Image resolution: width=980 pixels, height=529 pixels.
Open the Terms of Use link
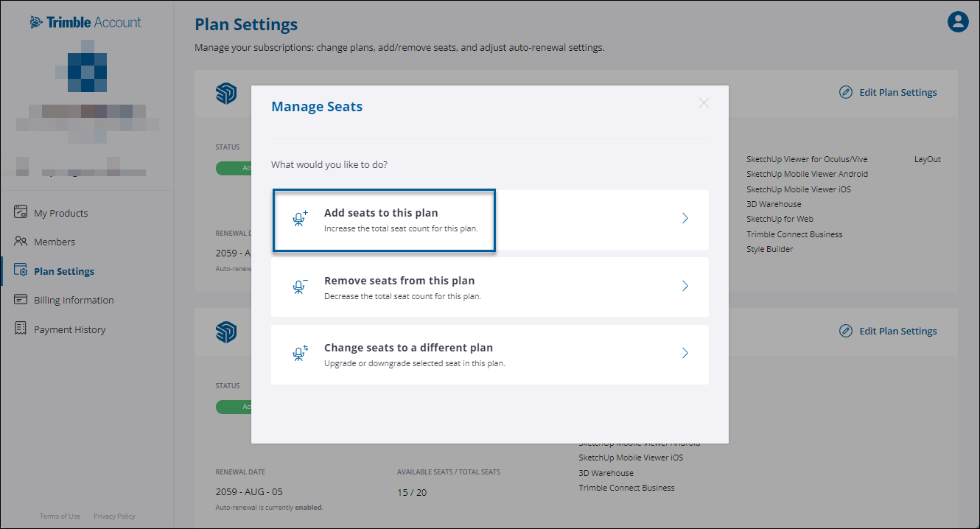point(59,516)
